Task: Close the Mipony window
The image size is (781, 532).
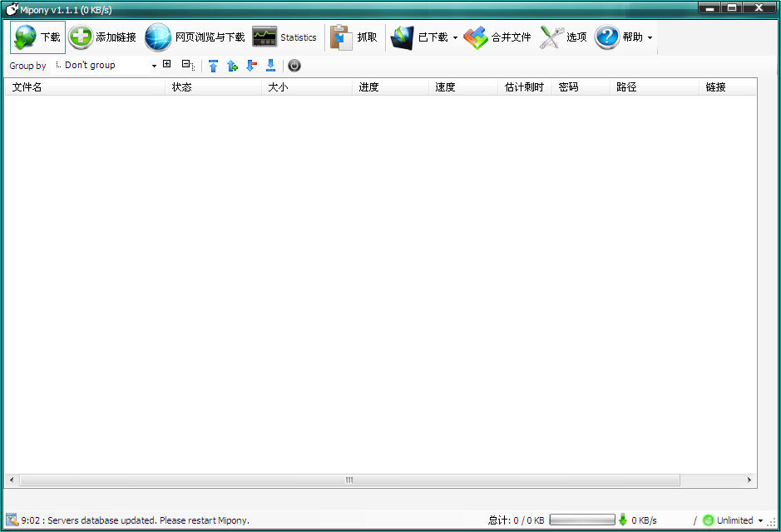Action: click(759, 8)
